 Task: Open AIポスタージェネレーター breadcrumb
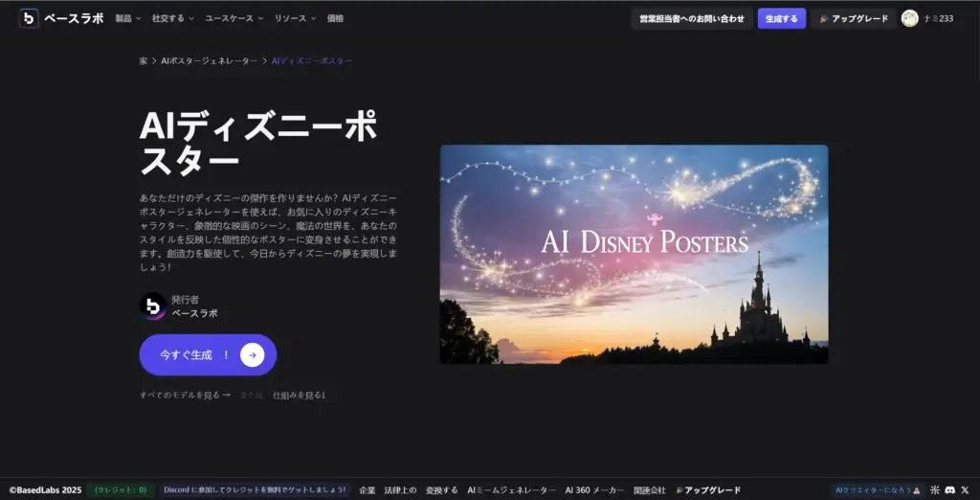coord(210,60)
